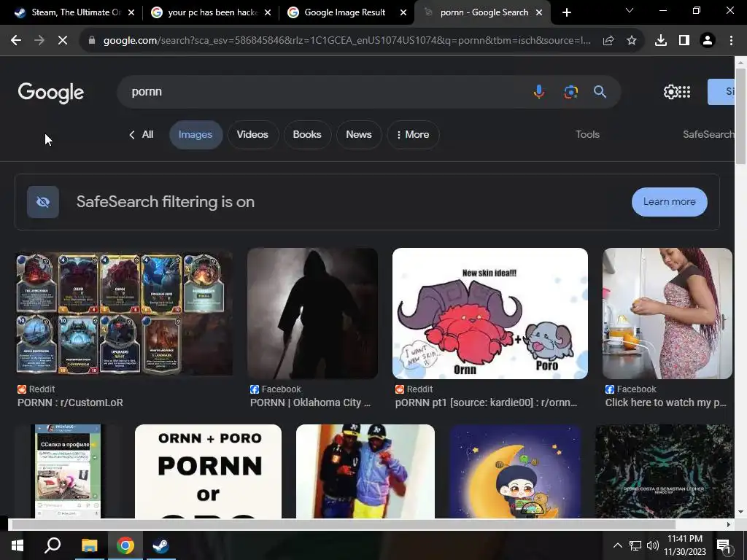
Task: Open the Chrome profile avatar icon
Action: pyautogui.click(x=708, y=41)
